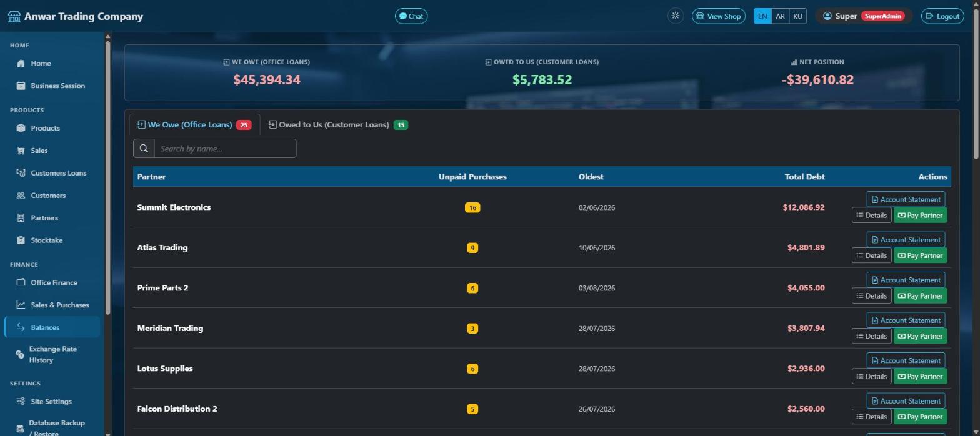Screen dimensions: 980x436
Task: Open Sales via the cart icon
Action: [x=21, y=151]
